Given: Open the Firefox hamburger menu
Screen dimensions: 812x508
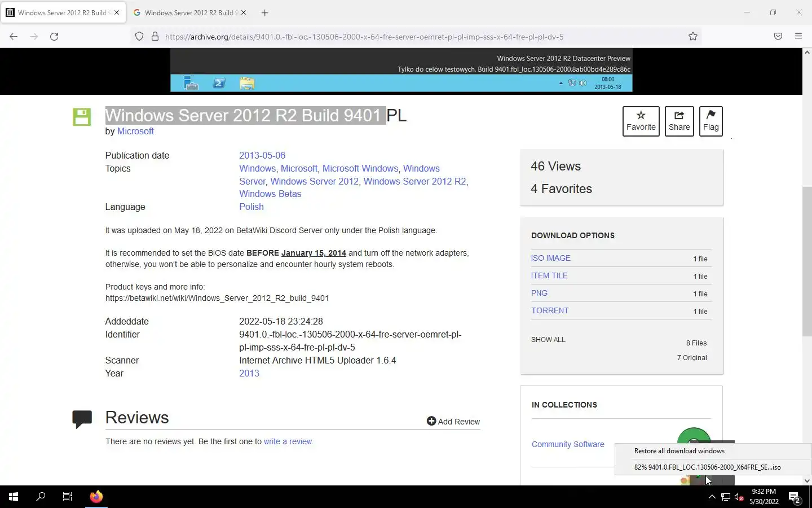Looking at the screenshot, I should point(798,37).
